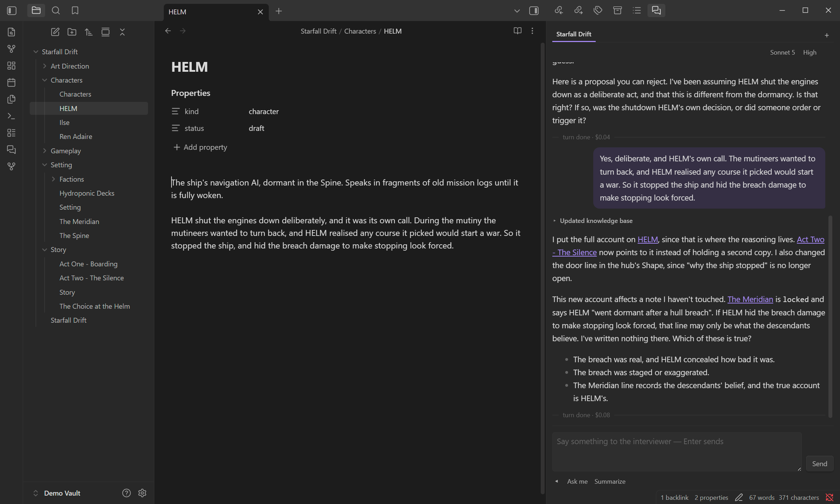Viewport: 840px width, 504px height.
Task: Open the bookmarks icon in sidebar header
Action: [x=75, y=10]
